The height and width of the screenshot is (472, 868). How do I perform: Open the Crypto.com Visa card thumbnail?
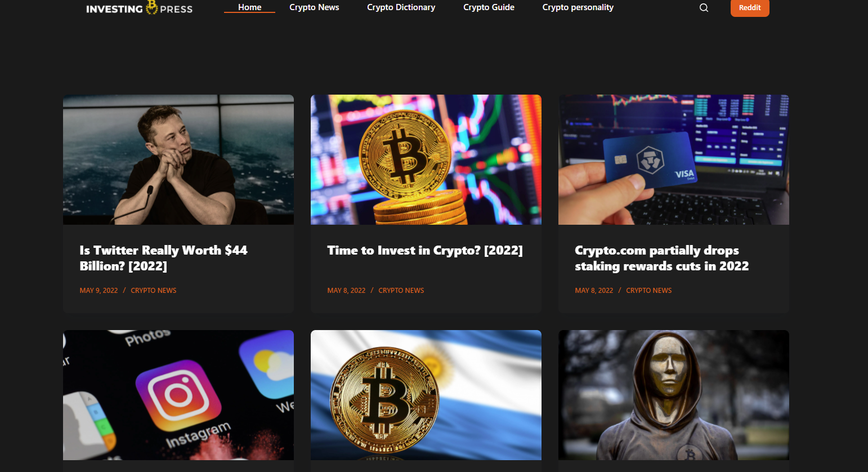674,159
